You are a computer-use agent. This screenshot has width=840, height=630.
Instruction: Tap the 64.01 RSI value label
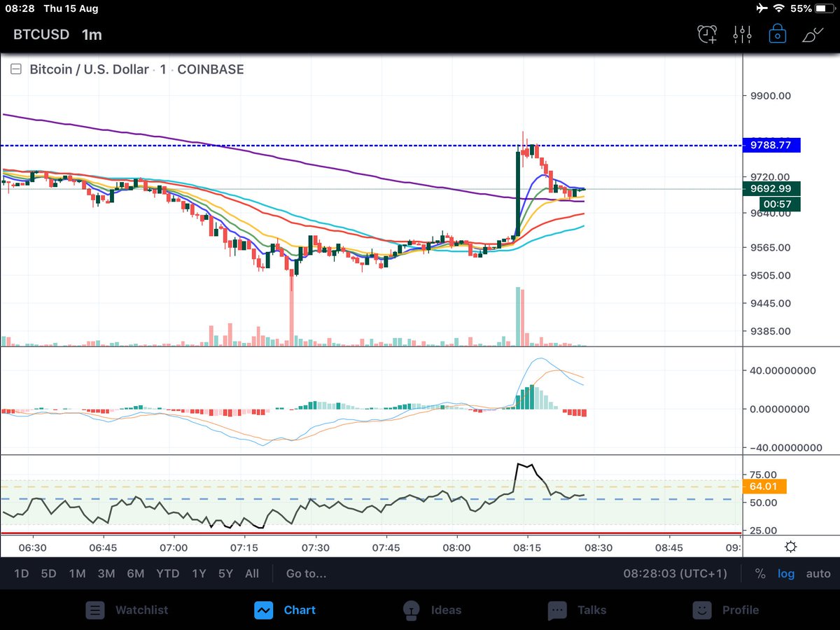pyautogui.click(x=765, y=486)
